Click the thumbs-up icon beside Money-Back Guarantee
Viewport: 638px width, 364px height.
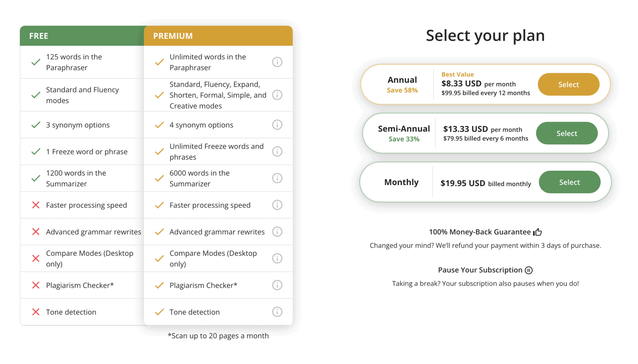(x=537, y=232)
